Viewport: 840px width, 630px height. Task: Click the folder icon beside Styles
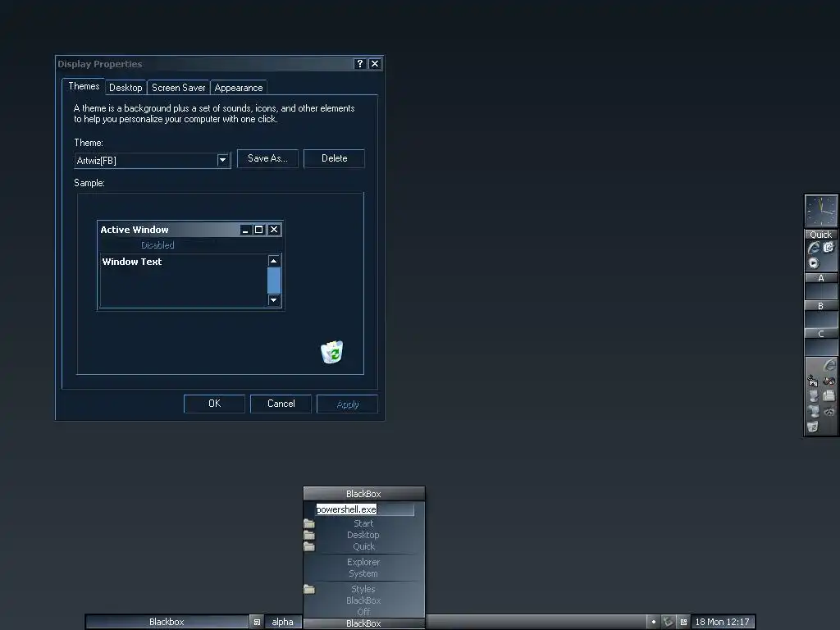tap(309, 589)
